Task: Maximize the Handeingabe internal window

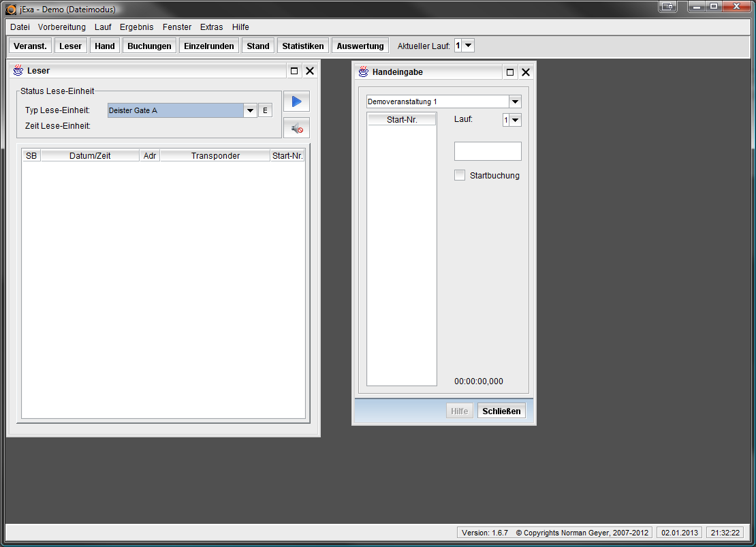Action: click(510, 72)
